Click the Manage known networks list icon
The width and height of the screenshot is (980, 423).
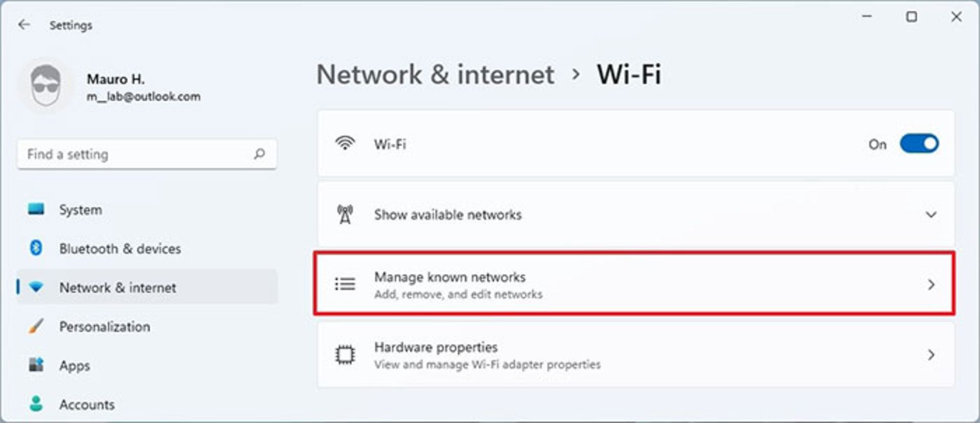(345, 284)
